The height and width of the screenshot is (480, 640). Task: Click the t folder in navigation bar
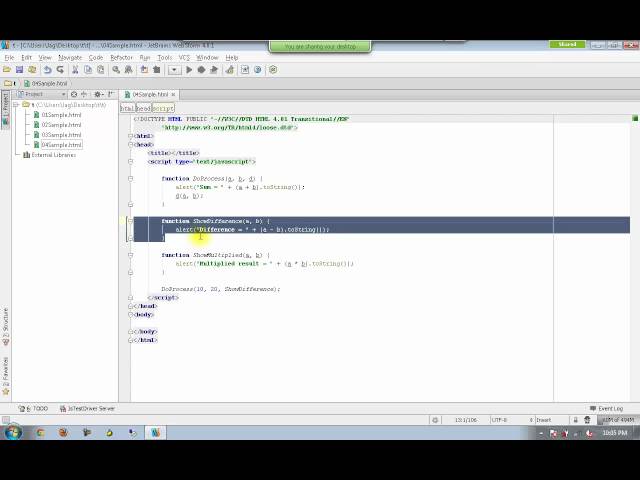point(10,83)
